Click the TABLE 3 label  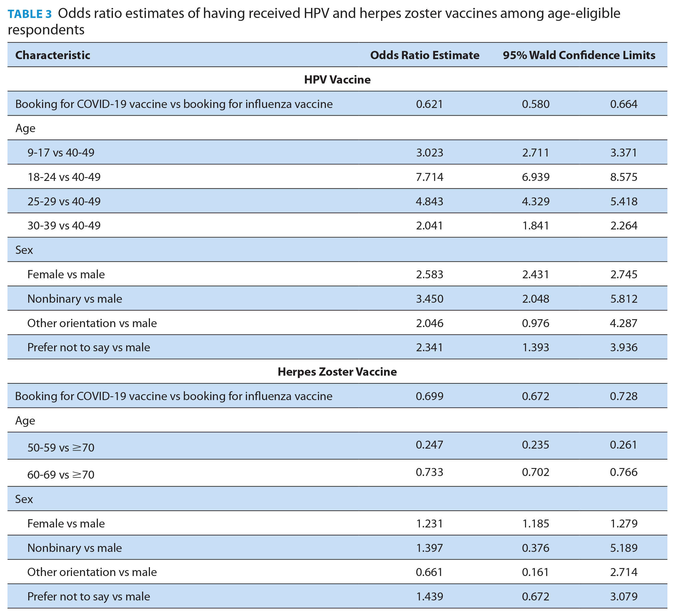pos(30,14)
